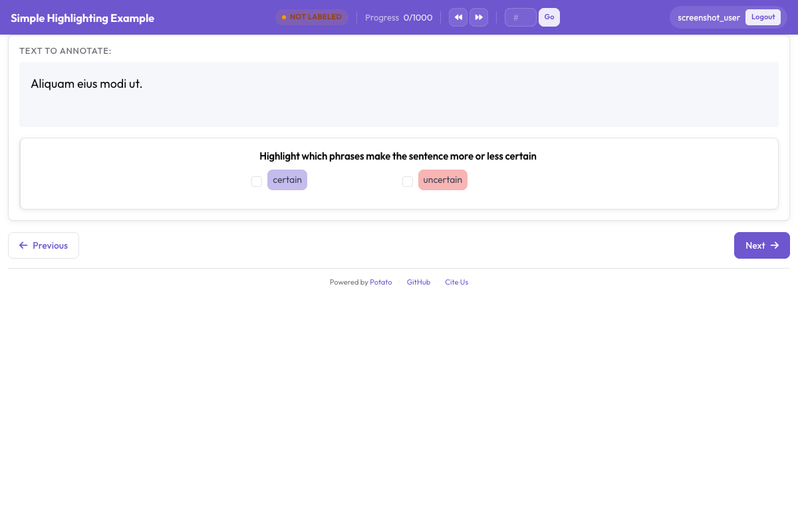Click the Next button

761,245
